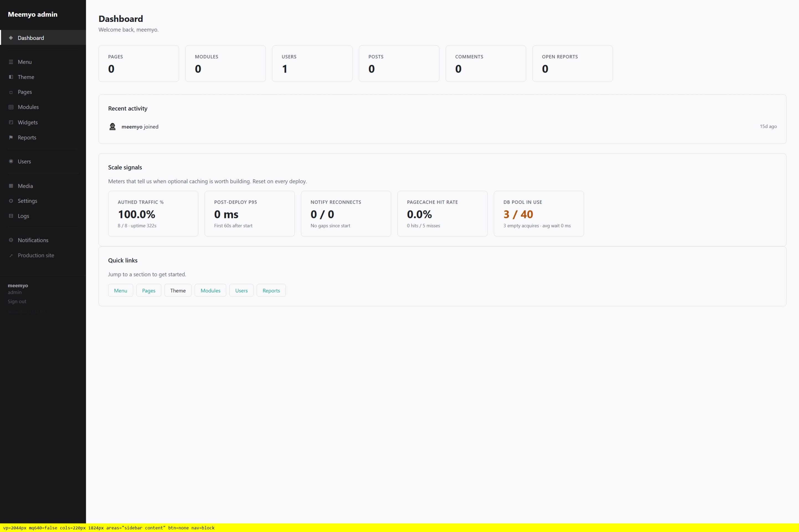Click the Media icon in sidebar
Viewport: 799px width, 532px height.
pos(11,186)
